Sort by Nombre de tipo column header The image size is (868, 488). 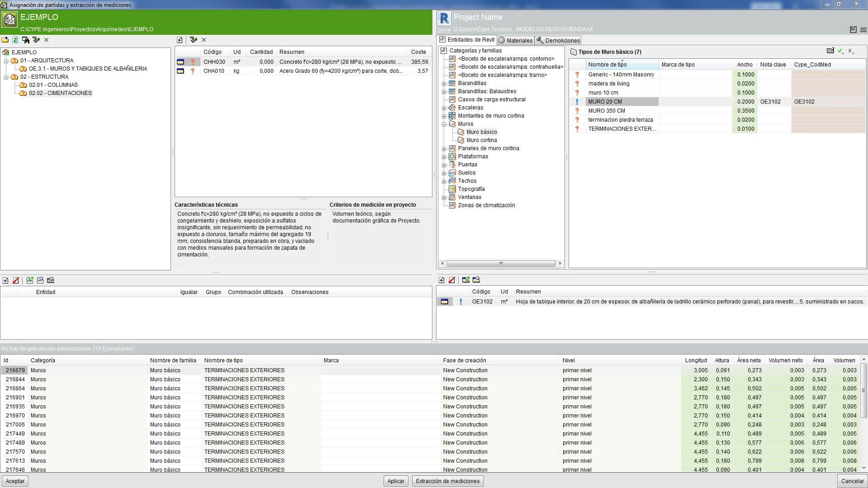click(621, 65)
